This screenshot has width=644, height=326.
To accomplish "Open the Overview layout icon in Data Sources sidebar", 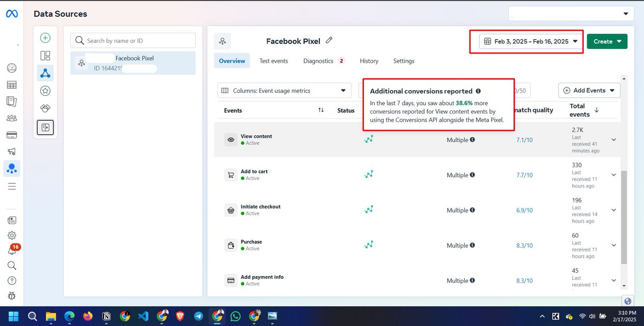I will click(x=46, y=55).
